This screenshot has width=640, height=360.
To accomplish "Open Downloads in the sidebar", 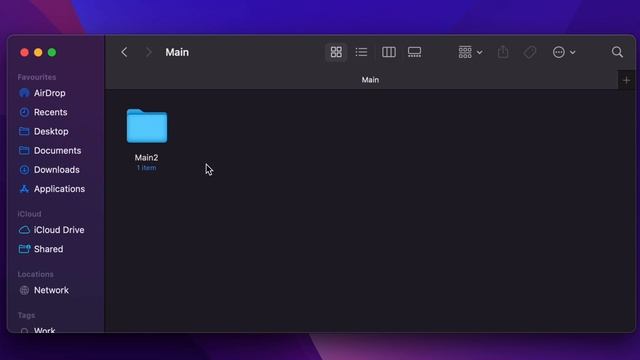I will click(x=56, y=170).
